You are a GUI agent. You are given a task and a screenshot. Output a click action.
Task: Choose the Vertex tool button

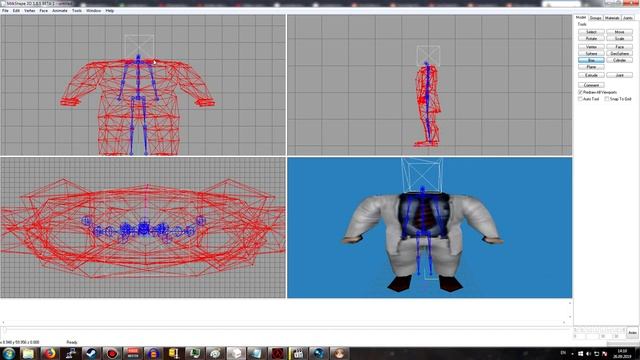pyautogui.click(x=591, y=47)
